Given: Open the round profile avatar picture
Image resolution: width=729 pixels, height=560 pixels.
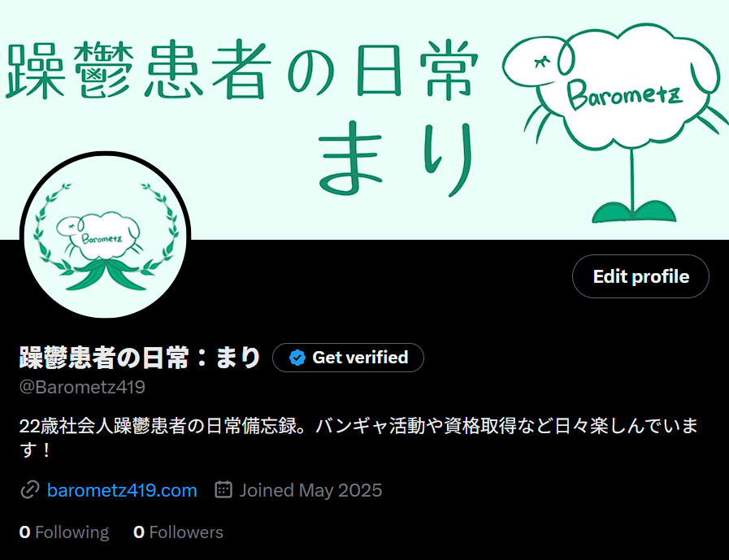Looking at the screenshot, I should pyautogui.click(x=105, y=237).
